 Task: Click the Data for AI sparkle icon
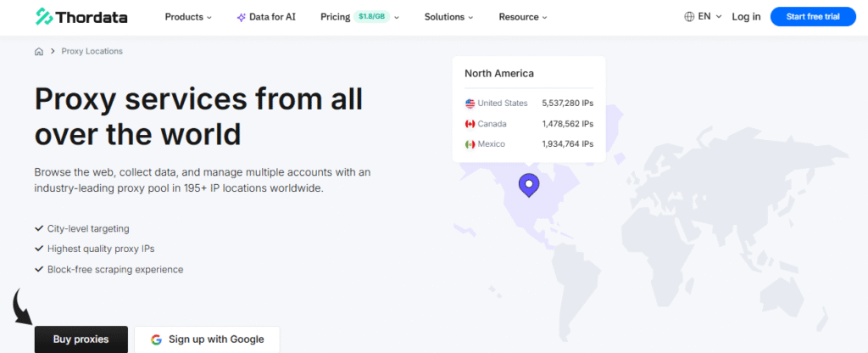pyautogui.click(x=242, y=17)
